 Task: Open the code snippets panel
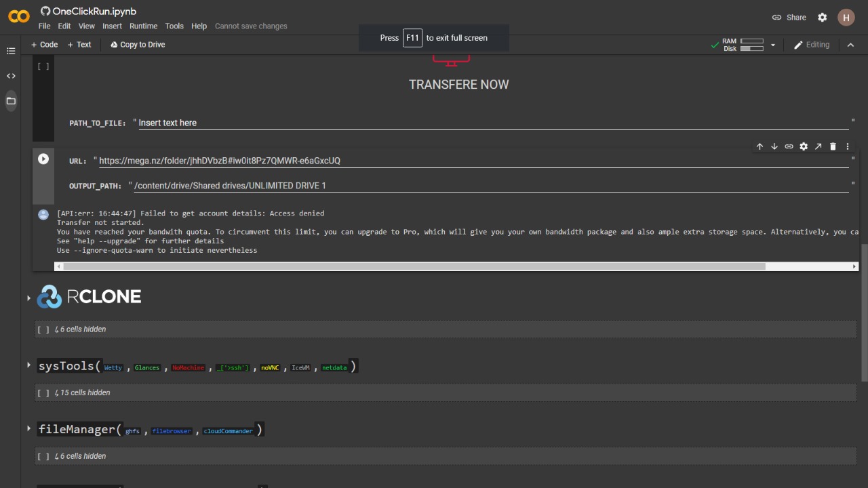point(11,76)
